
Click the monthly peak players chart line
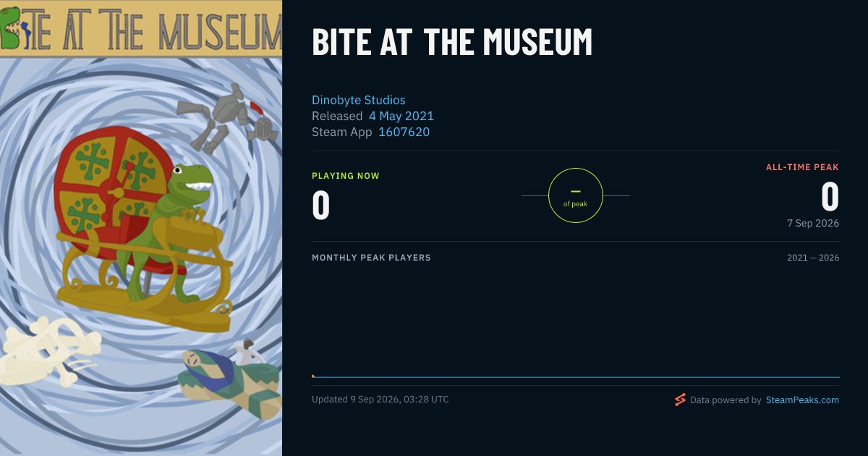[576, 377]
